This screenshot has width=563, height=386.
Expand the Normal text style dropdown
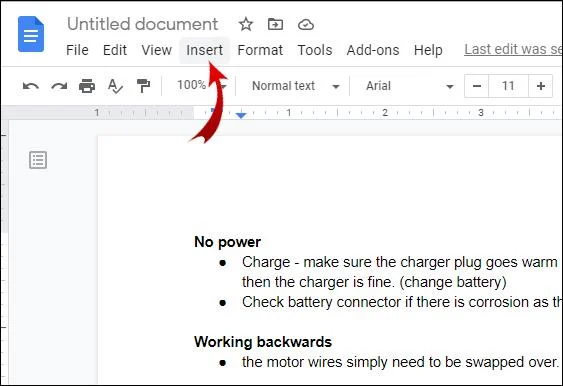click(296, 86)
